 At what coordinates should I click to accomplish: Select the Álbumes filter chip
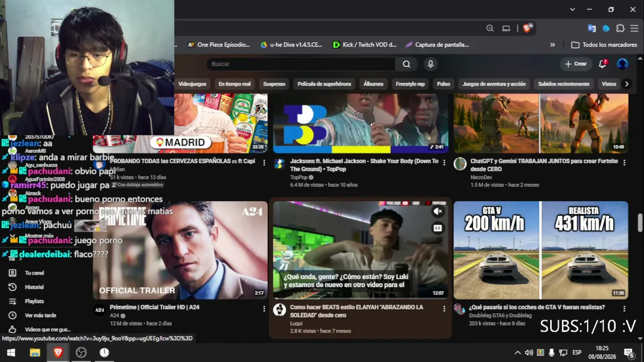click(373, 84)
